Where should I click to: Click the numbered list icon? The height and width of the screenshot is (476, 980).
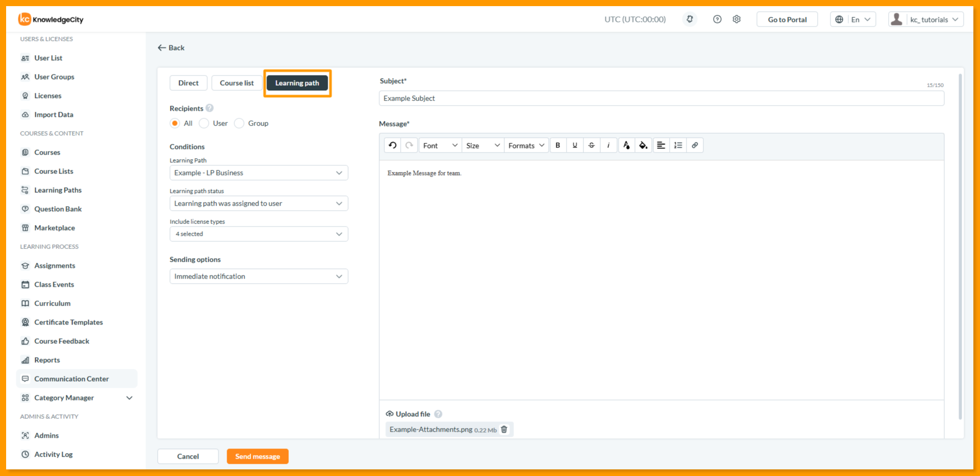pos(678,145)
